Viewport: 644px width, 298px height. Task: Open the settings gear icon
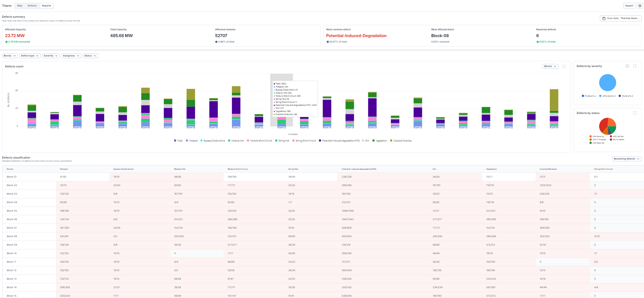640,5
